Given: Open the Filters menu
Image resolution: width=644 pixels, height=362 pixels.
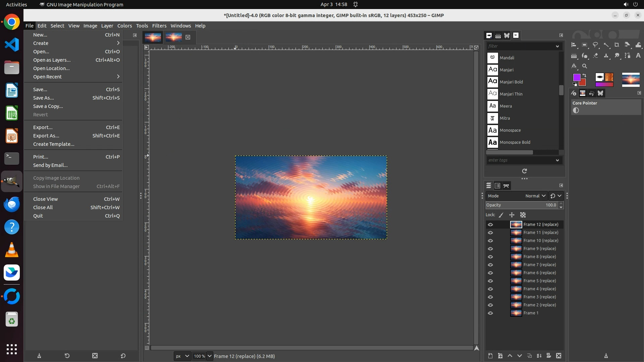Looking at the screenshot, I should [159, 26].
